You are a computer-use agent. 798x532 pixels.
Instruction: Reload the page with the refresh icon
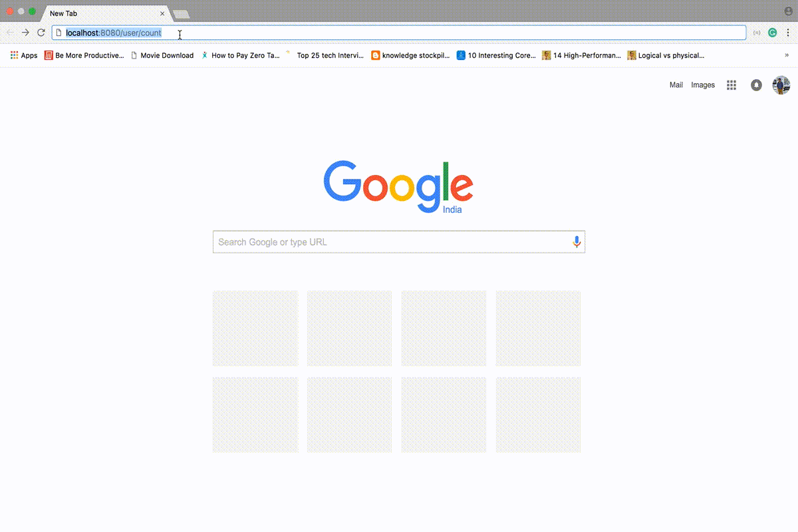(41, 33)
